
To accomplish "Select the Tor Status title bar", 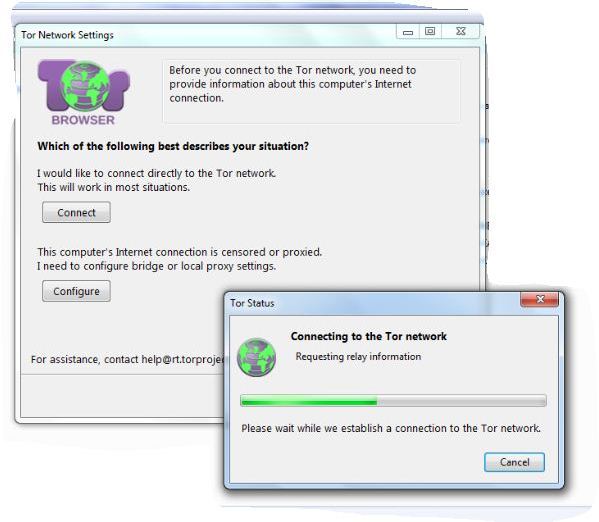I will 374,303.
